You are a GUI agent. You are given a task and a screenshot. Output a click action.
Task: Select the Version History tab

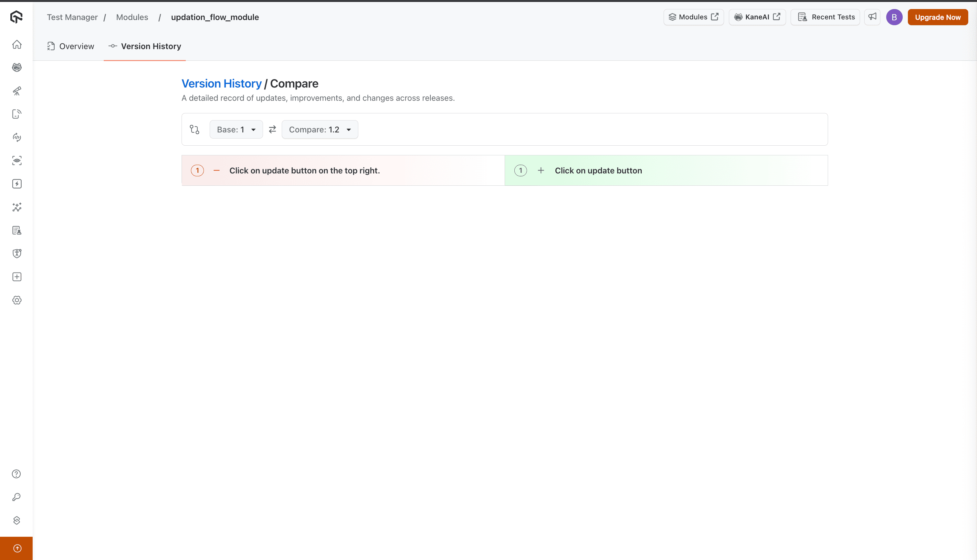click(x=145, y=46)
